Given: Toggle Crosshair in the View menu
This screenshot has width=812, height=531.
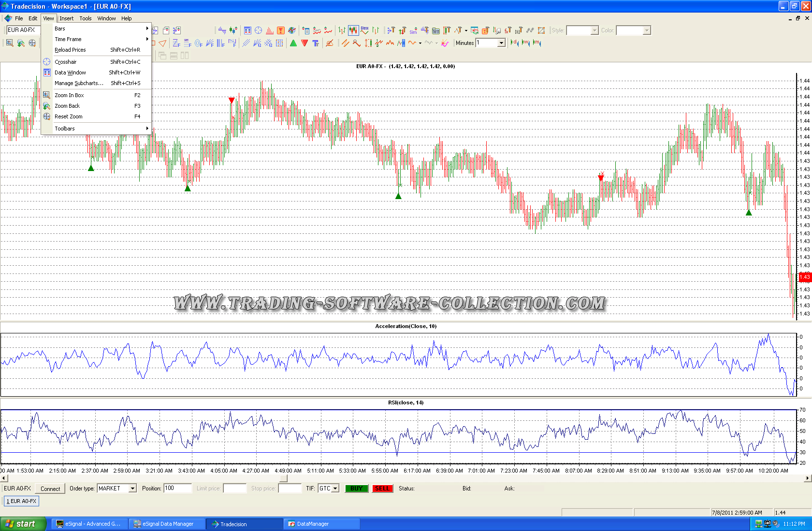Looking at the screenshot, I should tap(66, 62).
